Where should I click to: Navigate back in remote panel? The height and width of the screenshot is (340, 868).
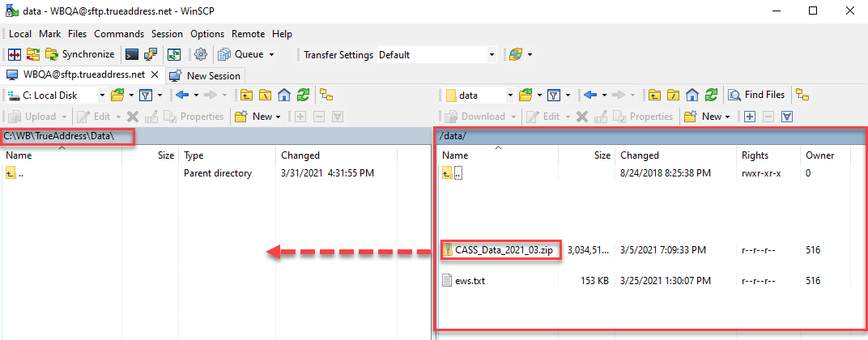pyautogui.click(x=590, y=96)
